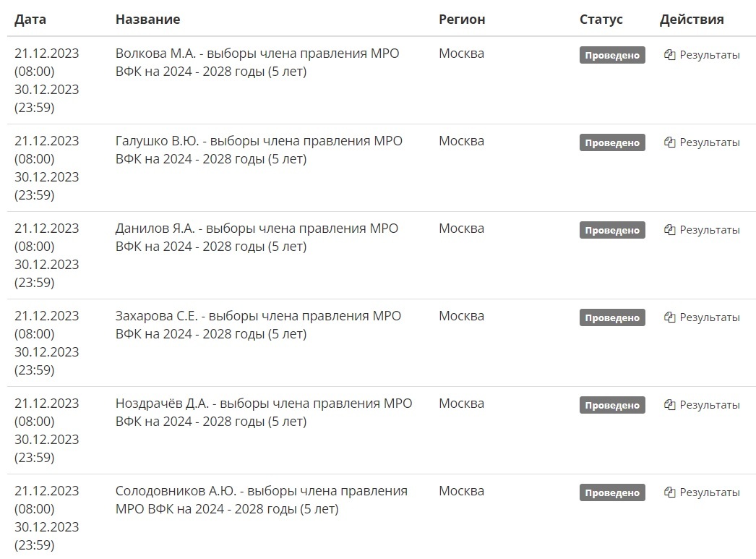This screenshot has width=756, height=559.
Task: Click date cell of Солодовников А.Ю. row
Action: click(x=47, y=518)
